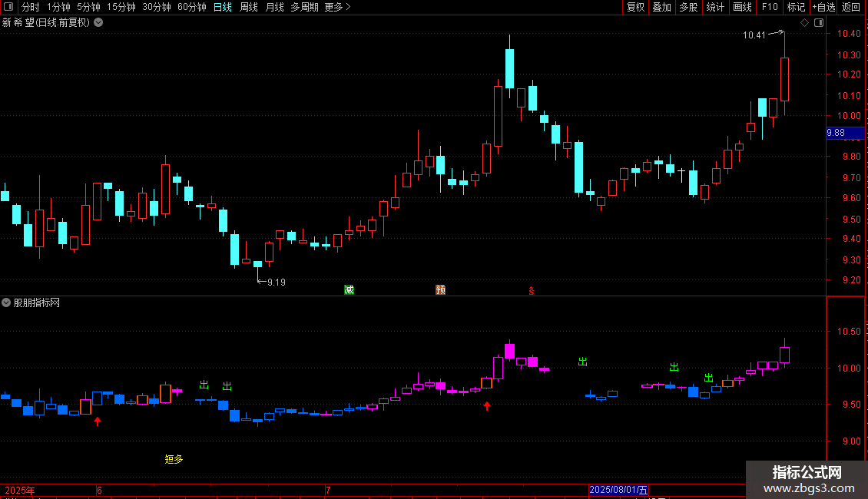Add stock via +自选 button
868x499 pixels.
(823, 7)
